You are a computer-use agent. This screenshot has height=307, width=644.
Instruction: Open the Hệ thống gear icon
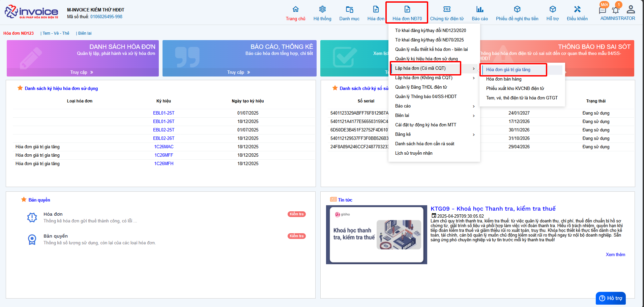[x=322, y=9]
